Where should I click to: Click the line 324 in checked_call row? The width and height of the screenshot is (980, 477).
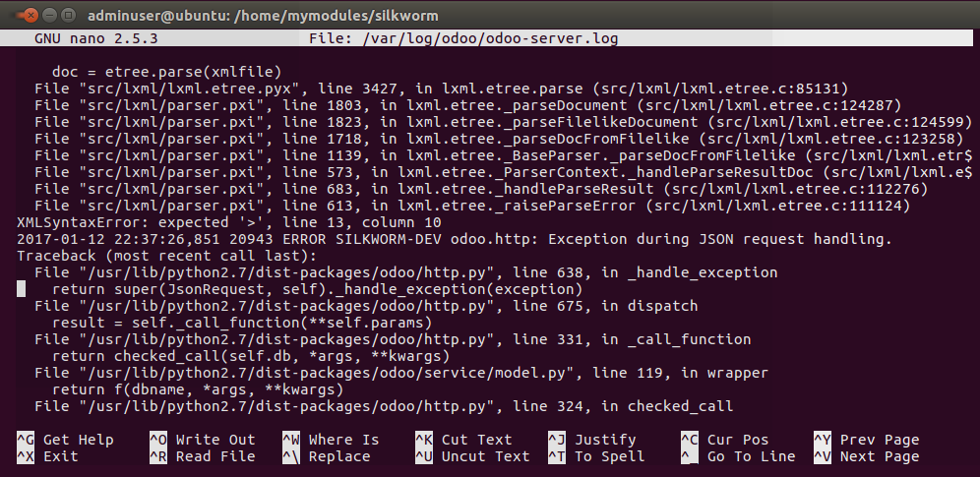pyautogui.click(x=384, y=407)
